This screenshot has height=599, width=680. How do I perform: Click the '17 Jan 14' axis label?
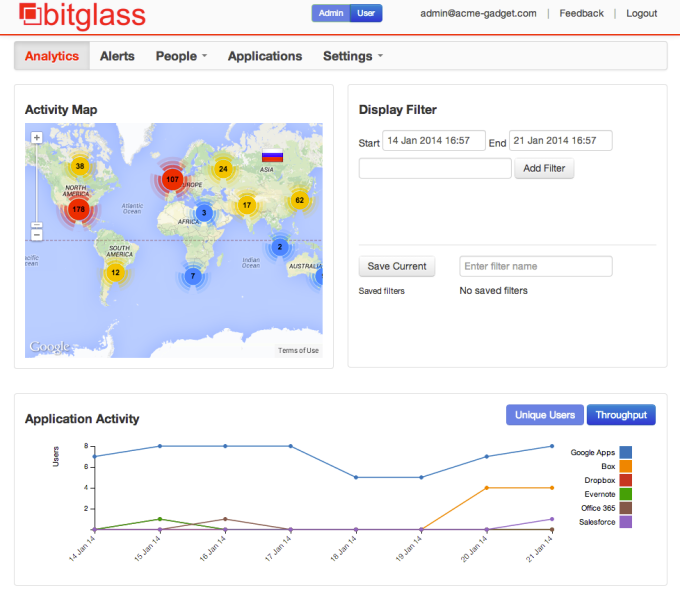(278, 549)
